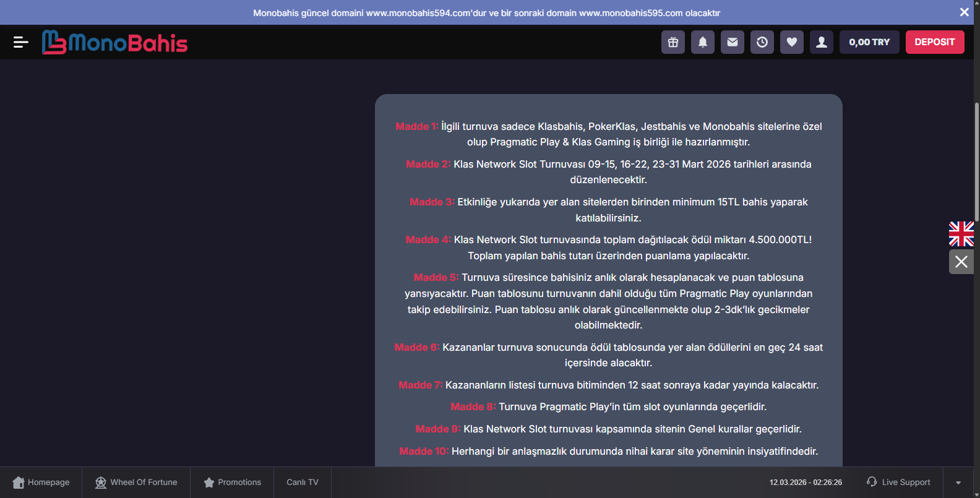Click the Madde 9 general rules text
Viewport: 980px width, 498px height.
(x=609, y=429)
